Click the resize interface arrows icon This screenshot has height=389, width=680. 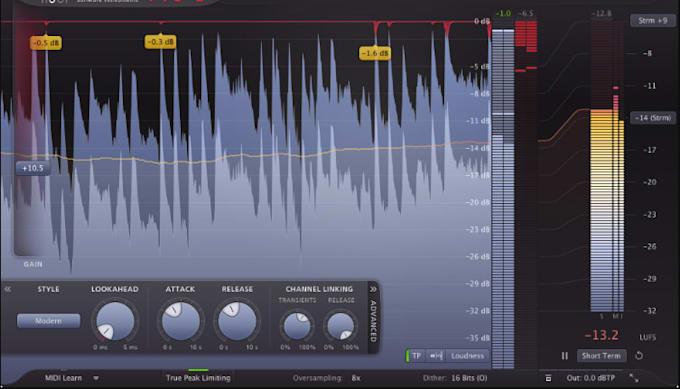(634, 378)
